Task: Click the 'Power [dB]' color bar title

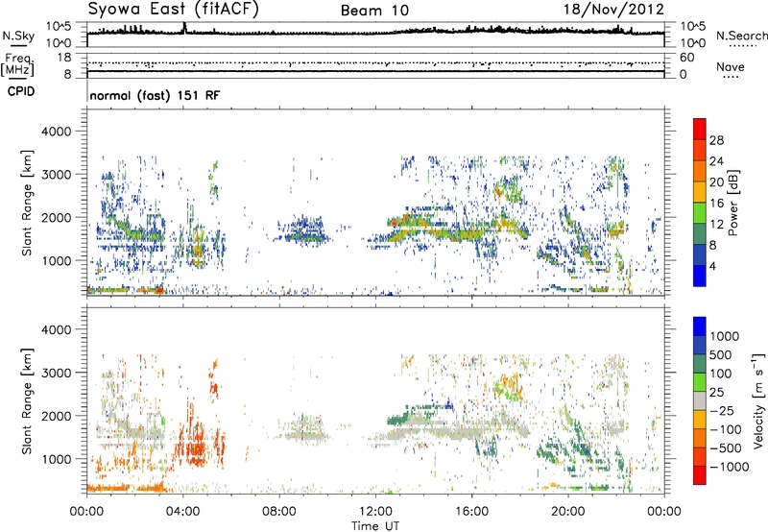Action: (x=733, y=203)
